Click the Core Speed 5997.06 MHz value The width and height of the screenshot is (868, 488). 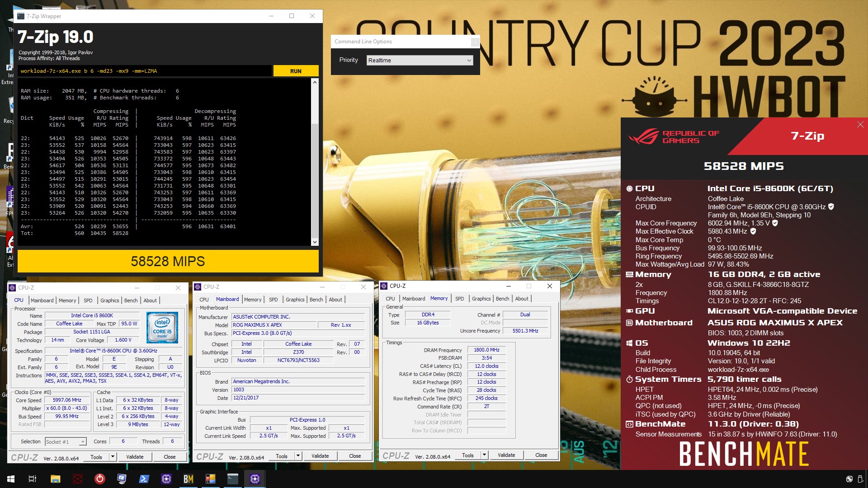pyautogui.click(x=67, y=400)
